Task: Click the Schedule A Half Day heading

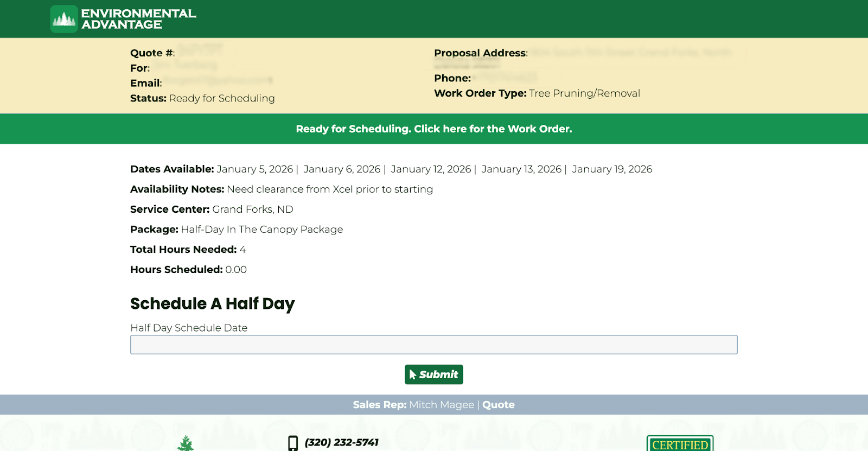Action: click(x=212, y=304)
